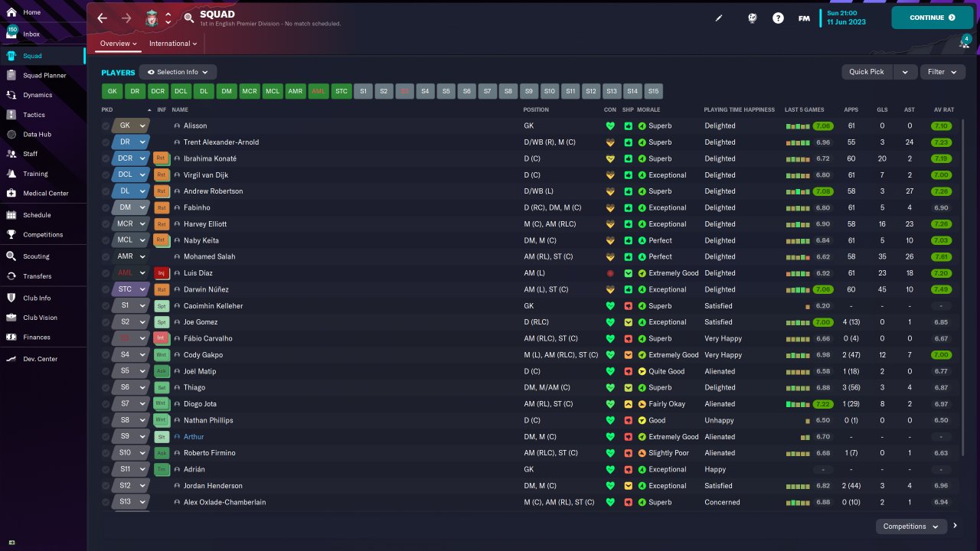The height and width of the screenshot is (551, 980).
Task: Select Mohamed Salah's row checkbox
Action: [106, 257]
